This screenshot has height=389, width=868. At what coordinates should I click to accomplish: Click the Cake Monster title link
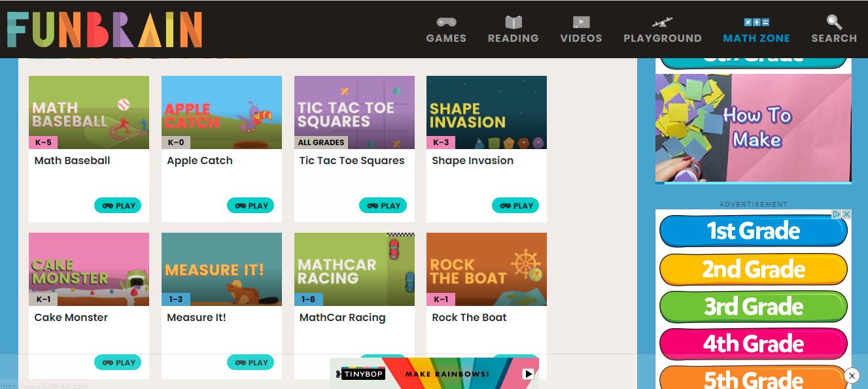pyautogui.click(x=71, y=317)
